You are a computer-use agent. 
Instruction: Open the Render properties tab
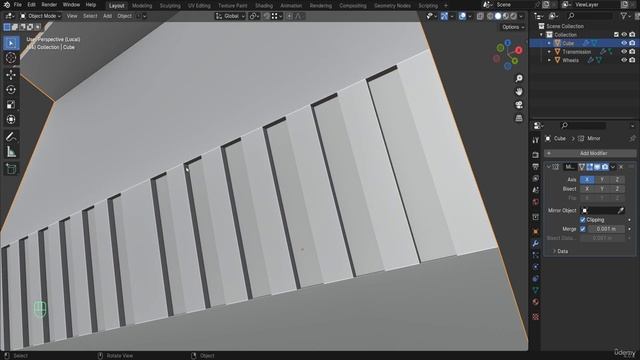[x=536, y=155]
